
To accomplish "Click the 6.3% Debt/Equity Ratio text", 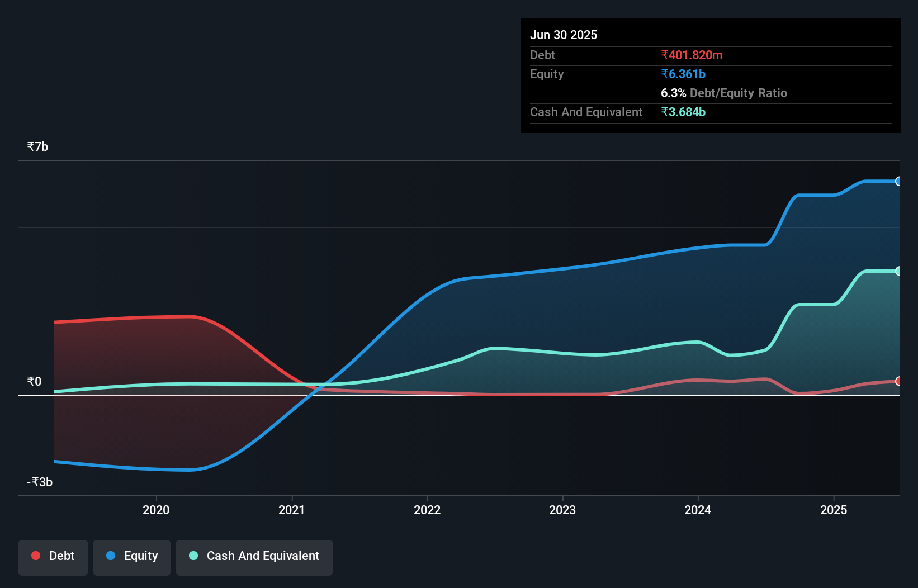I will coord(724,93).
